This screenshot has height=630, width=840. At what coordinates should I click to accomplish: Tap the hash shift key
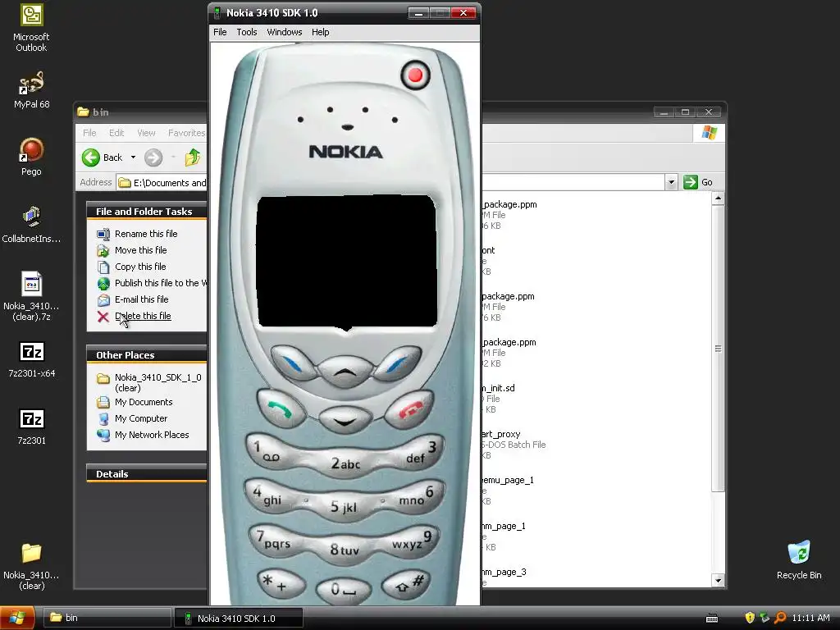click(x=407, y=584)
